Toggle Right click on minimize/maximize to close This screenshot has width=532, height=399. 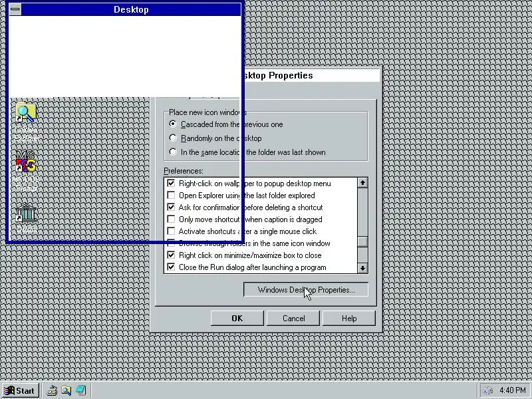click(244, 255)
